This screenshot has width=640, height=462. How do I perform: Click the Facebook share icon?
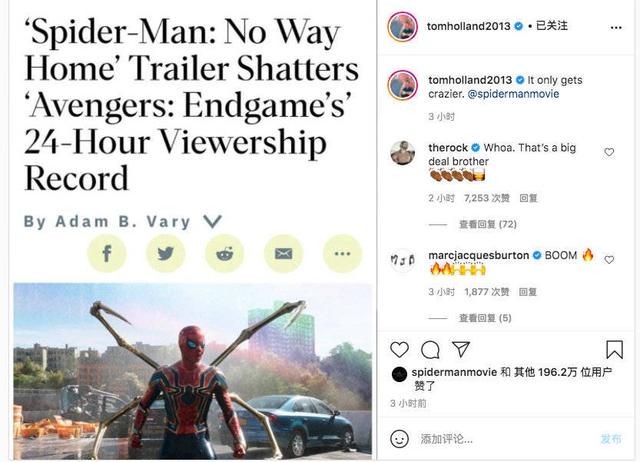[x=107, y=253]
